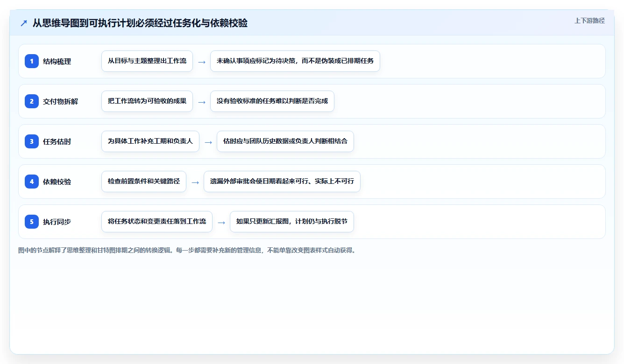The height and width of the screenshot is (364, 624).
Task: Select node 遗漏外部审批会使日期看起来可行
Action: coord(282,182)
